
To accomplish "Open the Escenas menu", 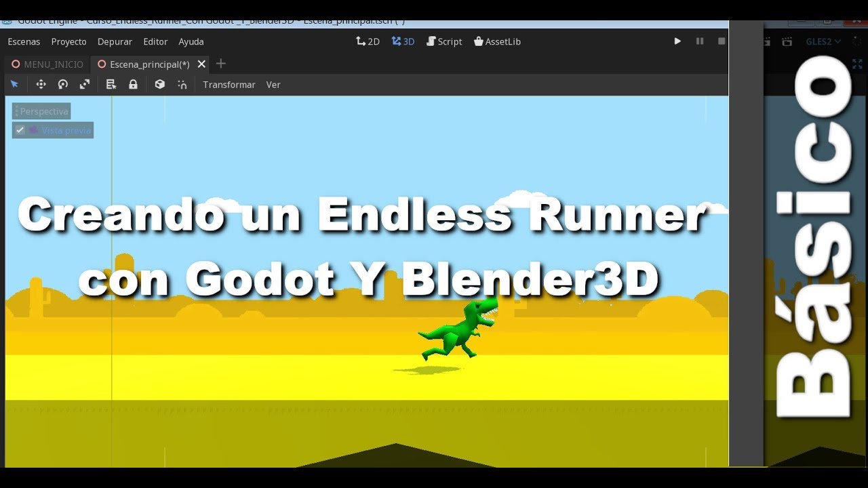I will (x=24, y=41).
